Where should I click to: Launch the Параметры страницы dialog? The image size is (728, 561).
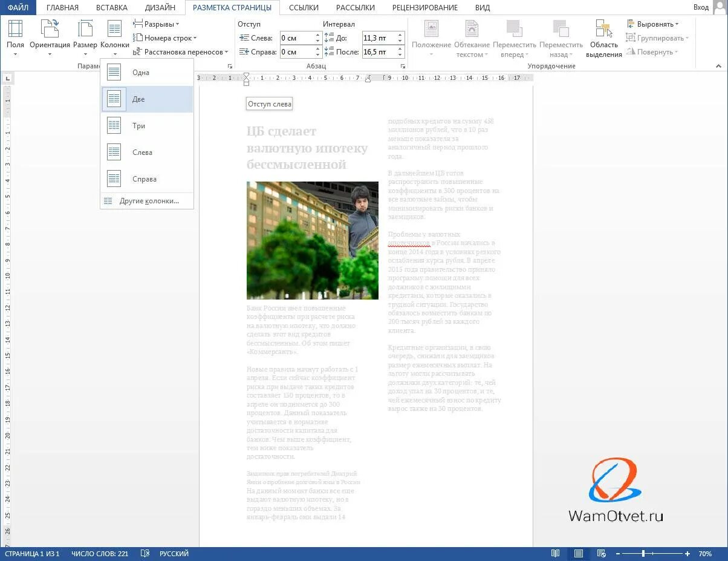pyautogui.click(x=229, y=66)
